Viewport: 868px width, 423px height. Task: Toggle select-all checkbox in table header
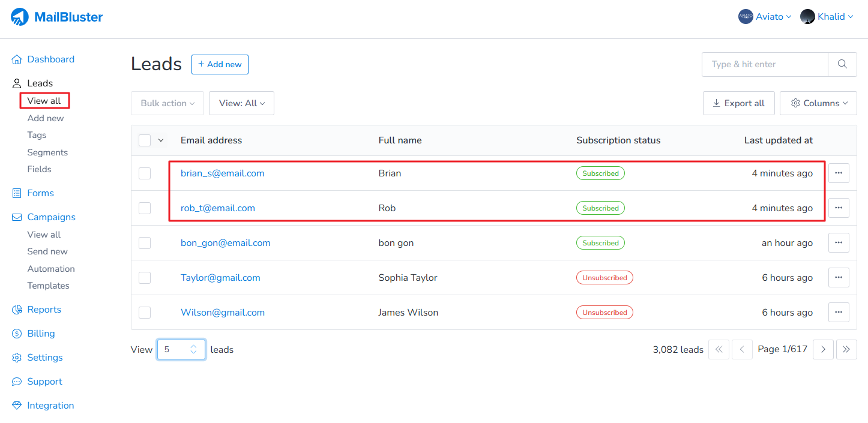click(x=145, y=140)
